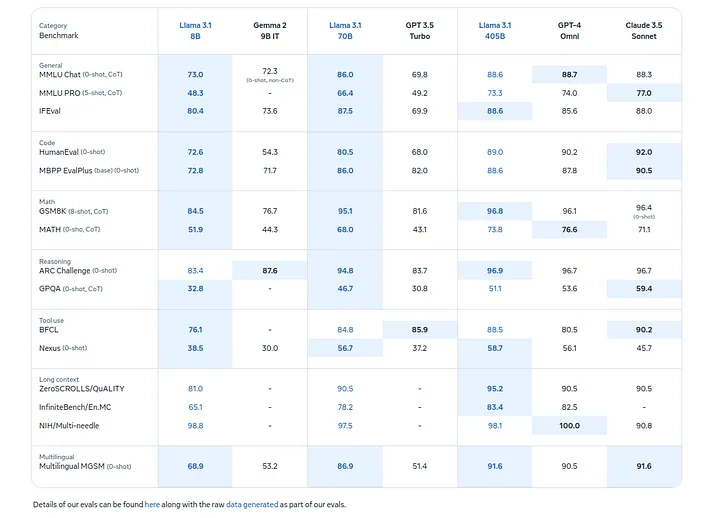Select the Claude 3.5 Sonnet column header
Screen dimensions: 720x518
click(x=644, y=30)
